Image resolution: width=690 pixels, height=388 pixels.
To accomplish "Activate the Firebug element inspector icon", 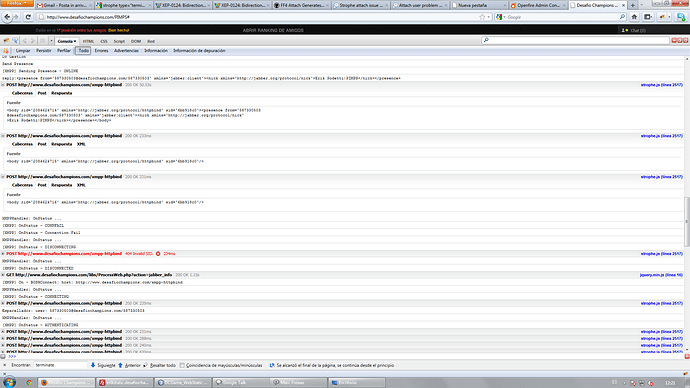I will tap(15, 41).
